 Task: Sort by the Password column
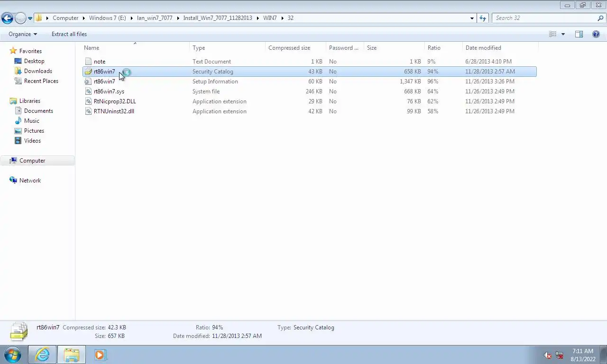tap(345, 48)
